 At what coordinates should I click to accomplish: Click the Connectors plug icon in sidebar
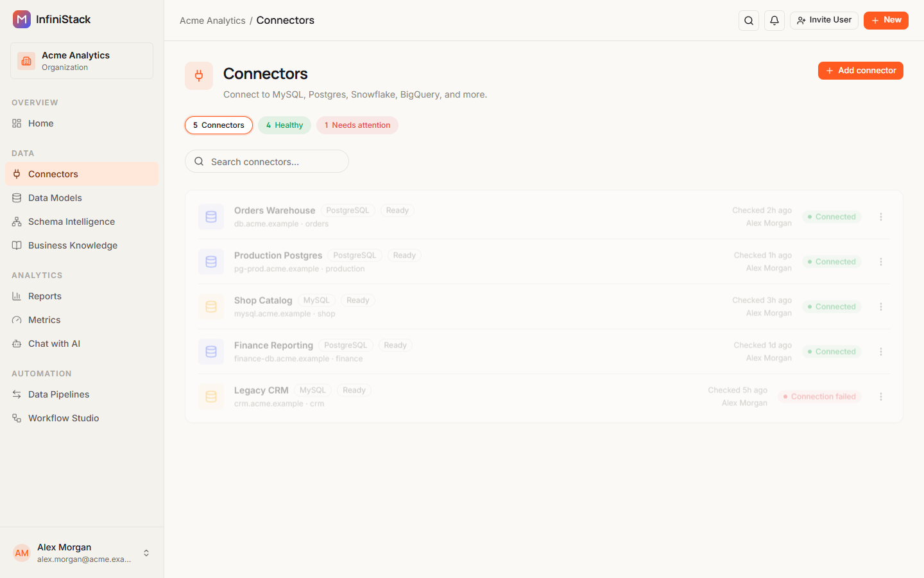click(x=17, y=174)
